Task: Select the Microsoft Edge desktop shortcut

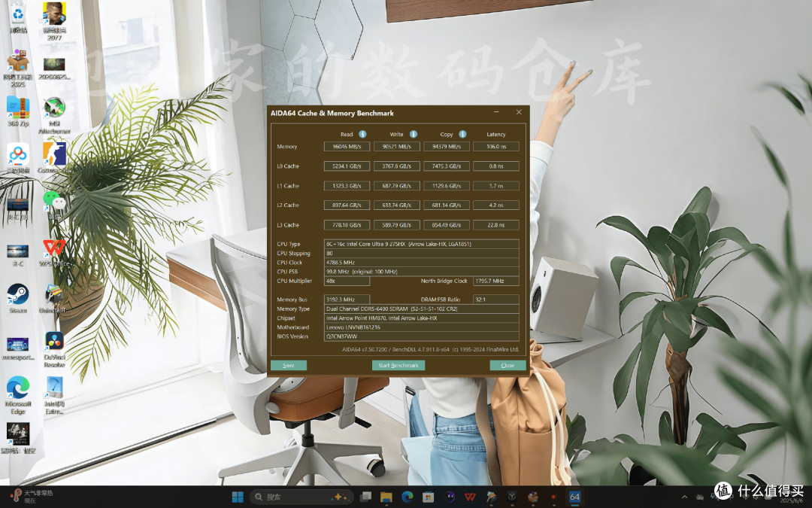Action: pyautogui.click(x=18, y=395)
